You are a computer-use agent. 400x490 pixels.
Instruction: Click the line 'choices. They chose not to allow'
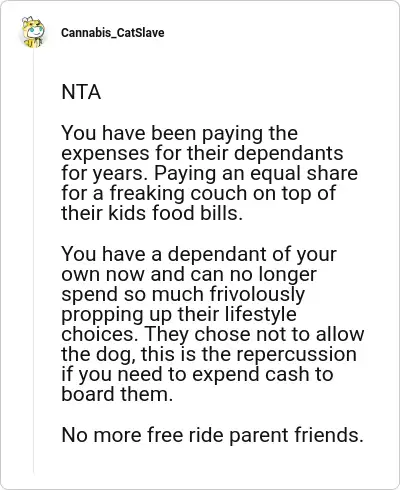click(x=213, y=334)
